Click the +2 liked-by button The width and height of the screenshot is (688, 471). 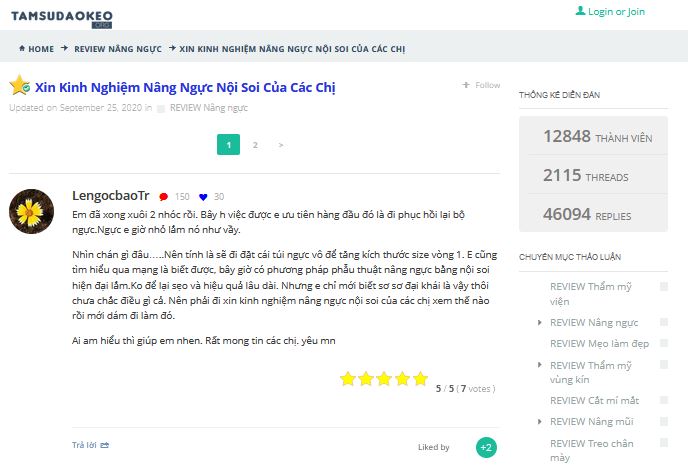486,447
